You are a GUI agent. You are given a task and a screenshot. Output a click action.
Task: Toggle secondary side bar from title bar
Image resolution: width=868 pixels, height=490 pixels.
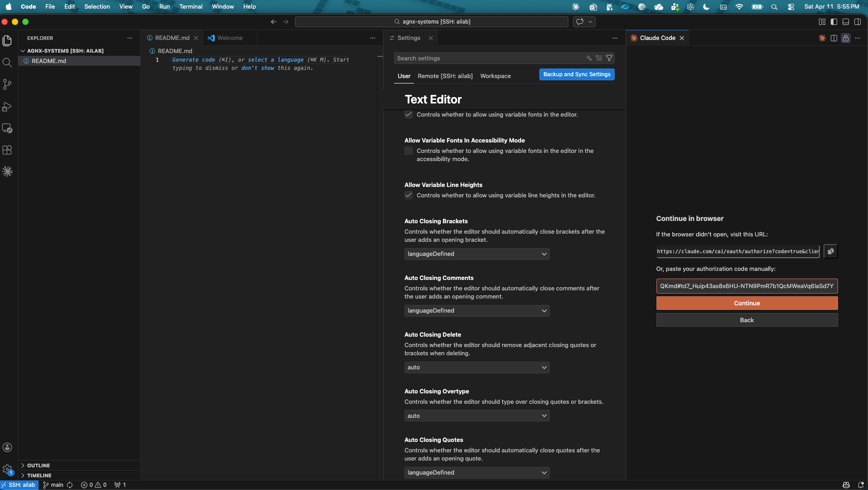(858, 22)
